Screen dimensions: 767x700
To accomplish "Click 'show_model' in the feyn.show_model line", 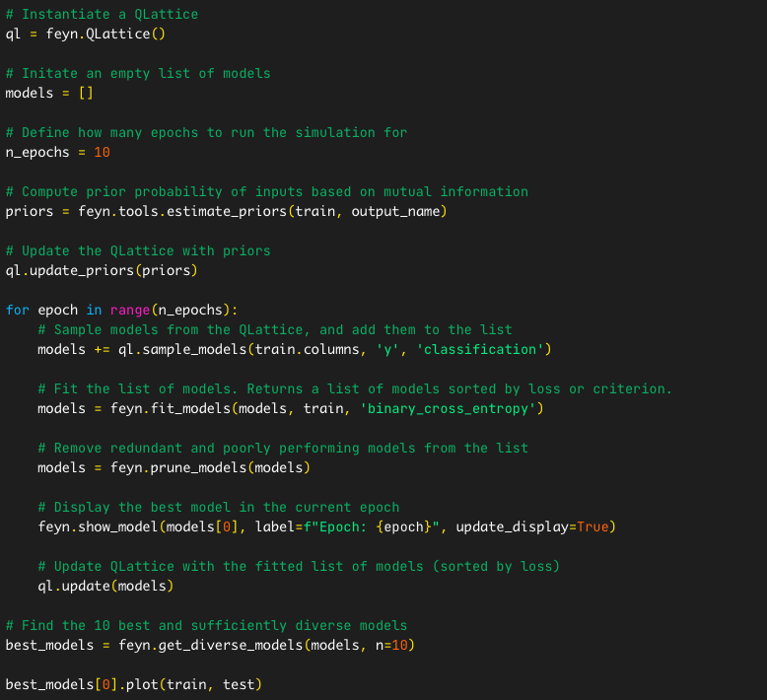I will (118, 526).
